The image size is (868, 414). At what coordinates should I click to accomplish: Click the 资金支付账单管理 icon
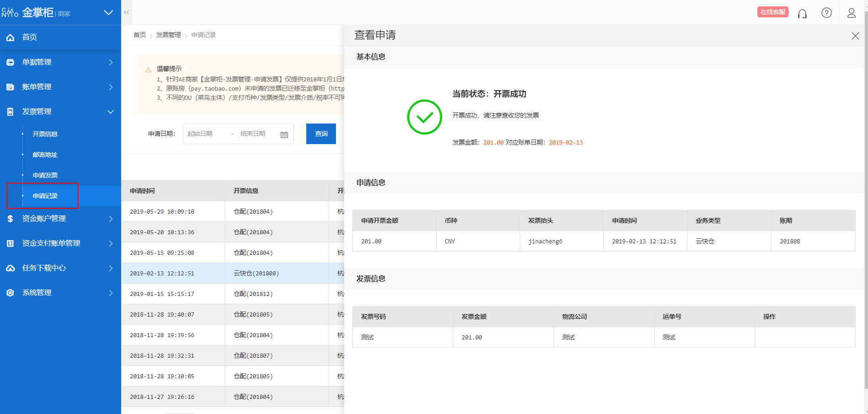pyautogui.click(x=10, y=243)
